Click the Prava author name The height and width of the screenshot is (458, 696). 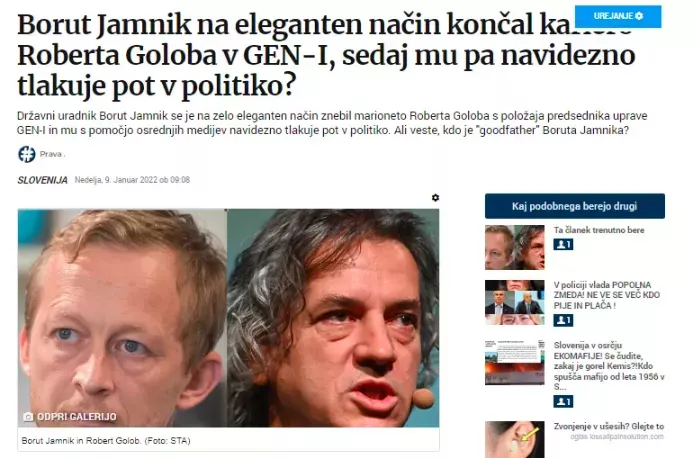coord(51,154)
